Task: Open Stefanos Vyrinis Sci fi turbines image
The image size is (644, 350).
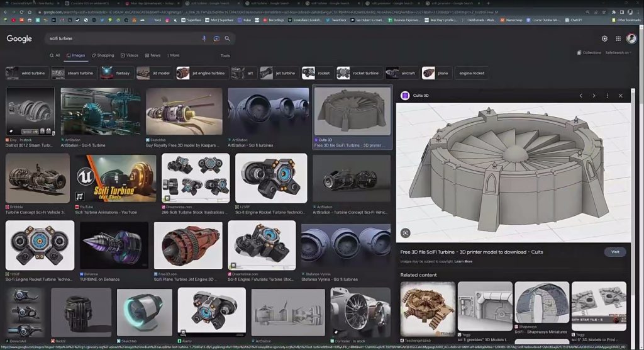Action: 346,246
